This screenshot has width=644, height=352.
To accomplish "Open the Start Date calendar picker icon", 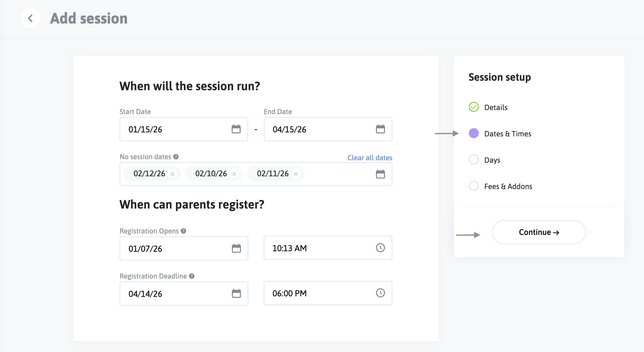I will point(236,129).
